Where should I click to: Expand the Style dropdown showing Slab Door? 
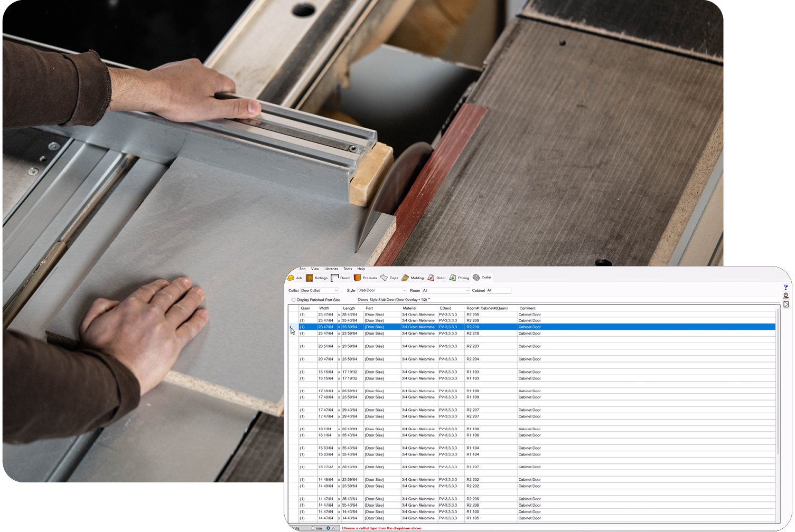click(404, 291)
